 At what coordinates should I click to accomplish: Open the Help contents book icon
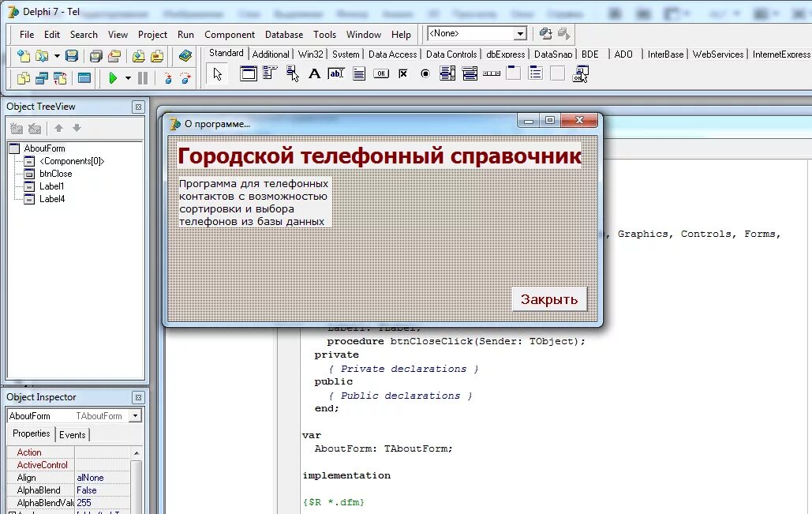(x=185, y=55)
